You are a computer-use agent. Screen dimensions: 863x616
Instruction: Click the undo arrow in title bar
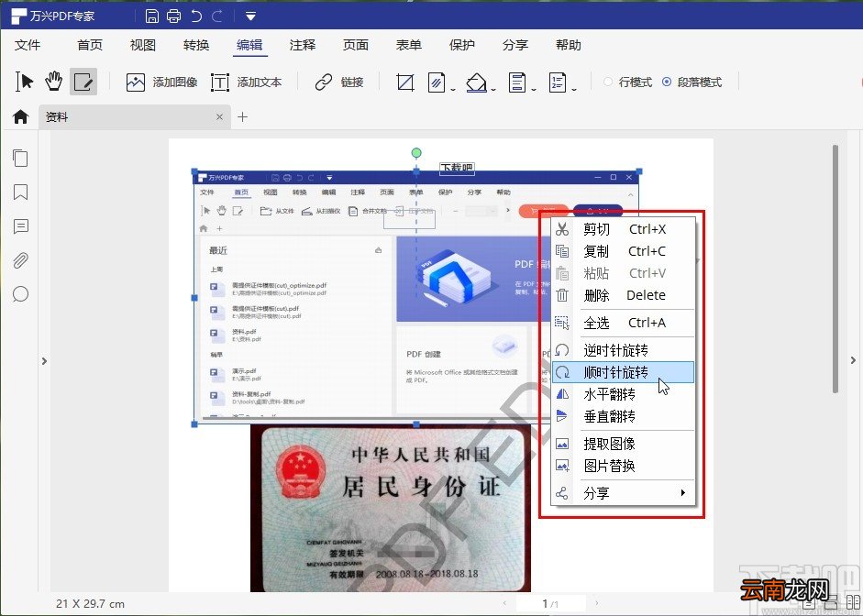pos(196,16)
